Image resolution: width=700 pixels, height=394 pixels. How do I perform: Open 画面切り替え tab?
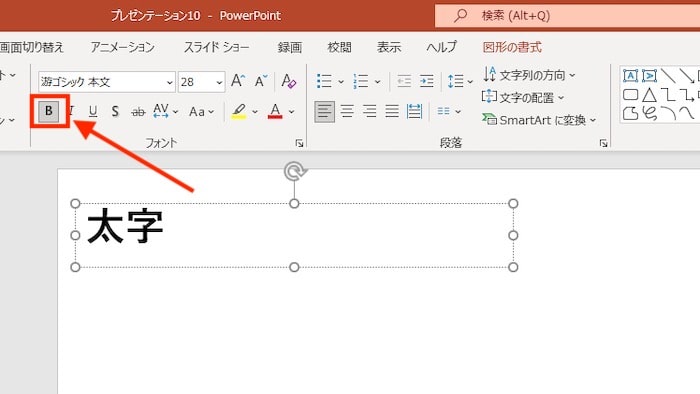(x=31, y=47)
